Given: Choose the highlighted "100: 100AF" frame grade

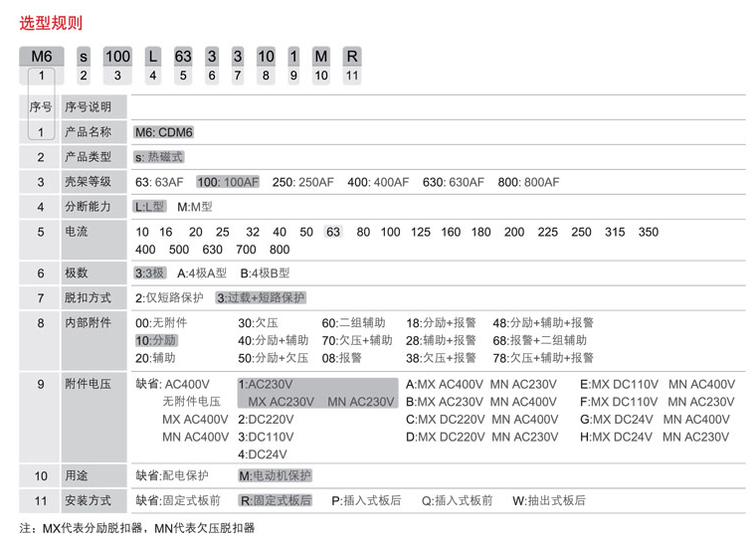Looking at the screenshot, I should (228, 183).
